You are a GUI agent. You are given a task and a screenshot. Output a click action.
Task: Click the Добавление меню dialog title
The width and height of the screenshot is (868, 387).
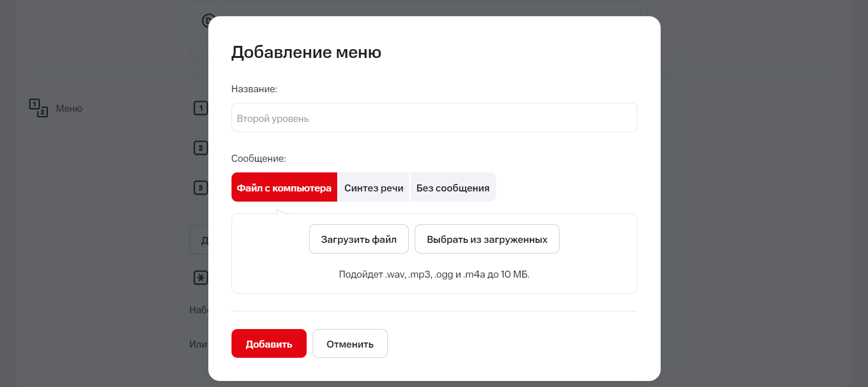(x=306, y=52)
